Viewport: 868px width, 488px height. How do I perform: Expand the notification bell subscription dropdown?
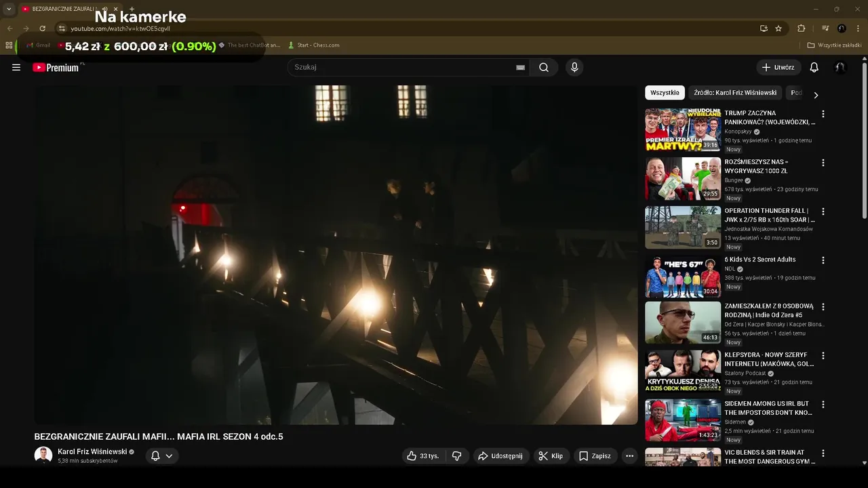[162, 456]
